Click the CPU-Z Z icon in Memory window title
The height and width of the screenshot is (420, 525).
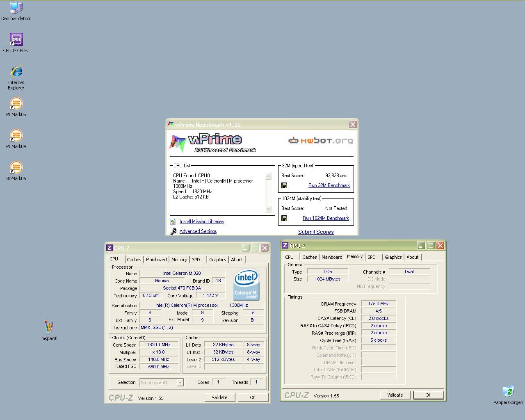pos(285,245)
